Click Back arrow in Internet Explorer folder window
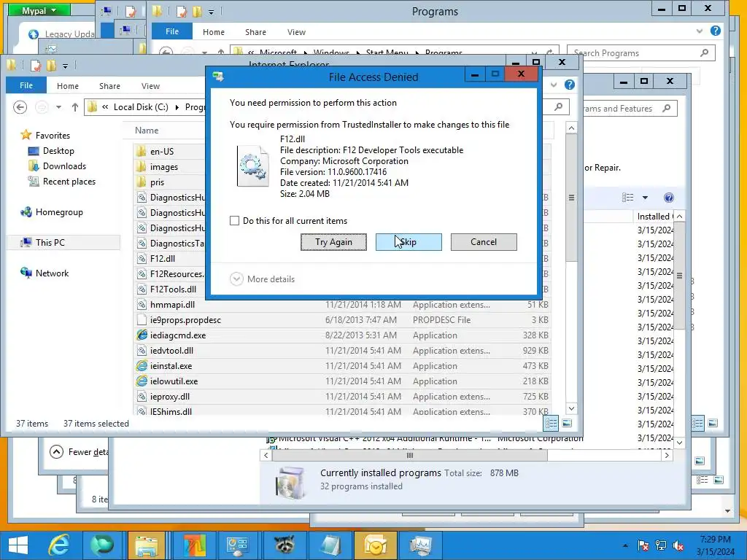Screen dimensions: 747x560 [x=20, y=107]
